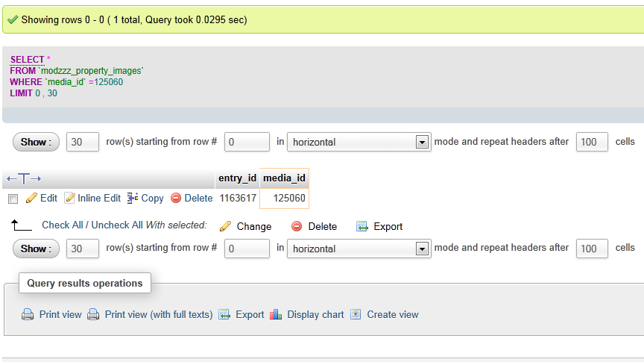The height and width of the screenshot is (362, 644).
Task: Click the Check All link
Action: [62, 225]
